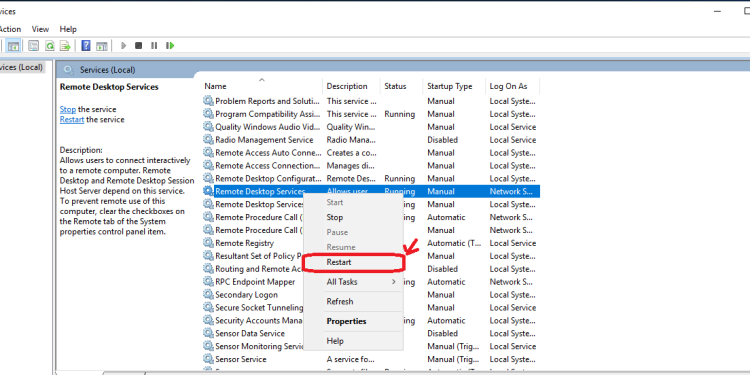
Task: Choose Properties in the context menu
Action: [353, 321]
